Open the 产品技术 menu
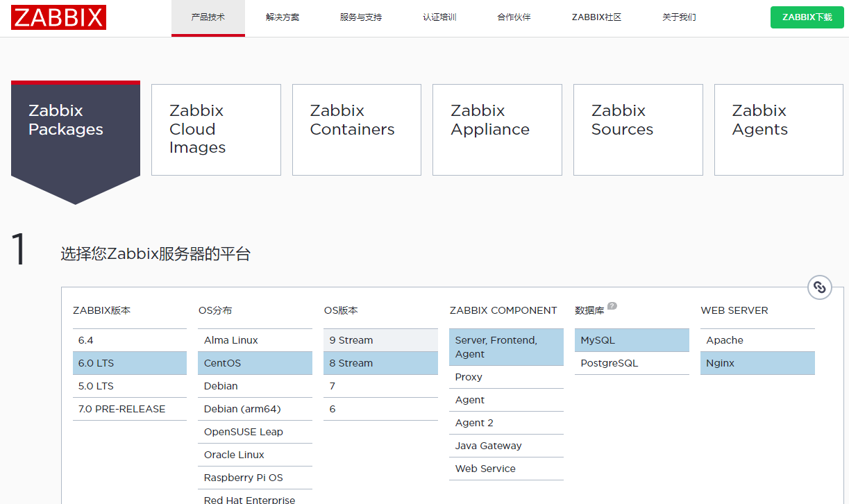 tap(208, 17)
